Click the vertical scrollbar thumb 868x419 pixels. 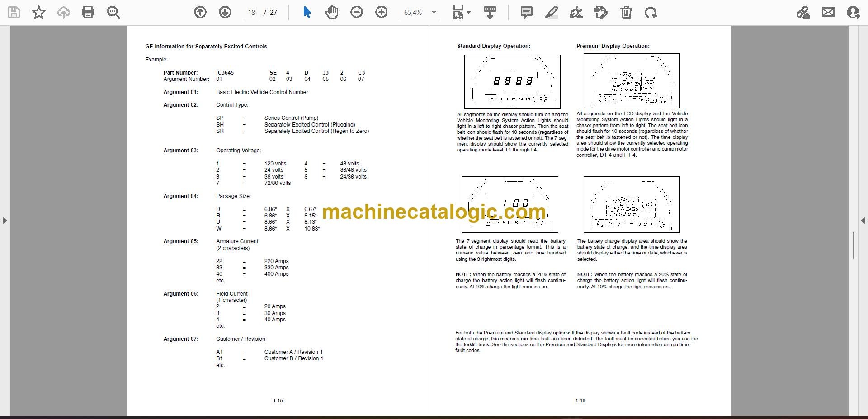(853, 245)
